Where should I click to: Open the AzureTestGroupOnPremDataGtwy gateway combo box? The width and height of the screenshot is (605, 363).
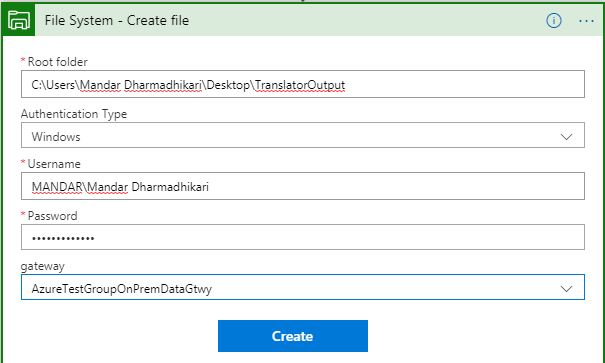click(x=303, y=287)
